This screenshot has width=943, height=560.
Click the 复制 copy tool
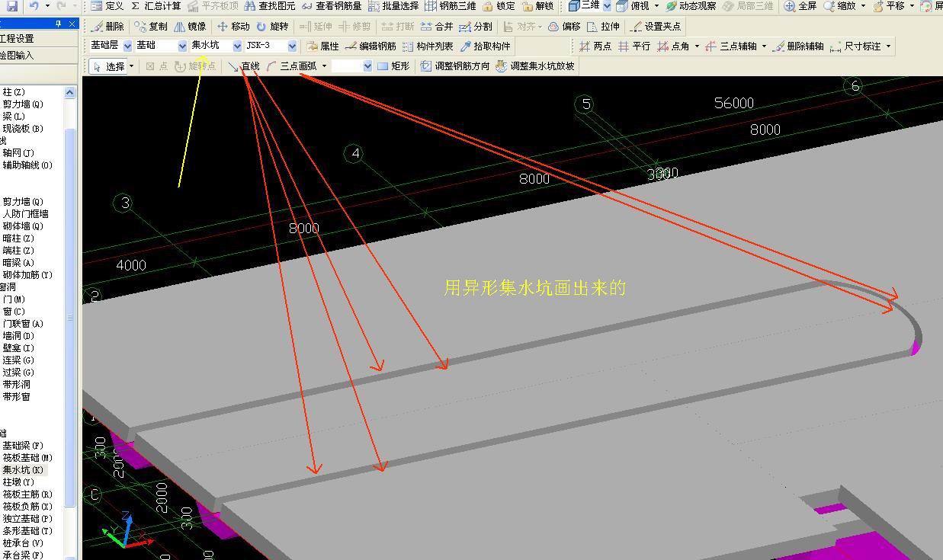point(150,26)
